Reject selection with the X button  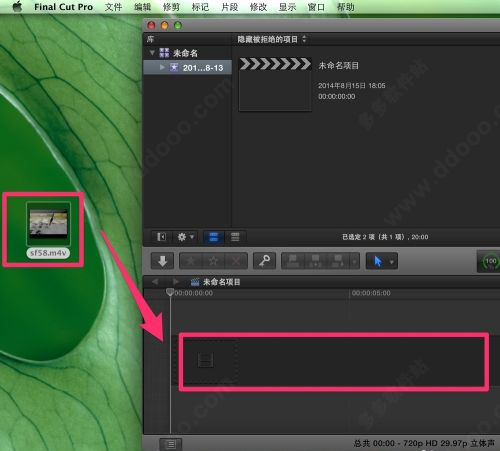click(x=236, y=261)
